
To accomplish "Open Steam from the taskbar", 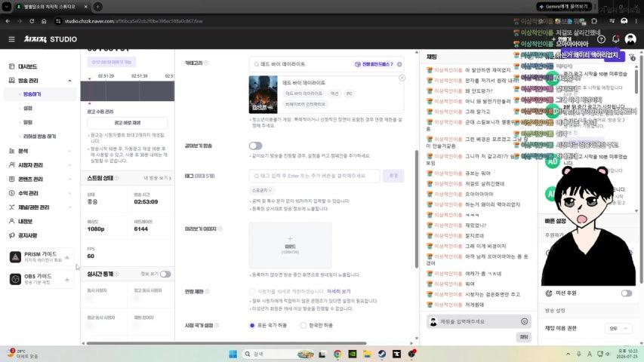I will point(382,354).
